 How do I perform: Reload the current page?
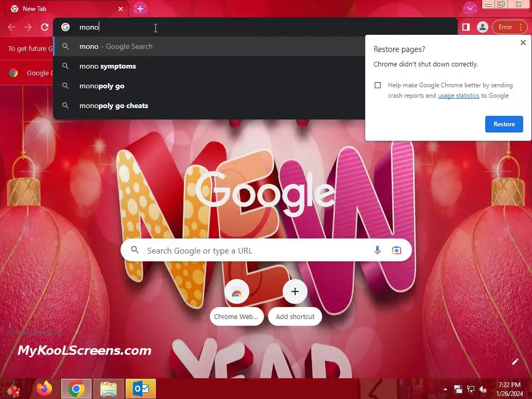(45, 27)
